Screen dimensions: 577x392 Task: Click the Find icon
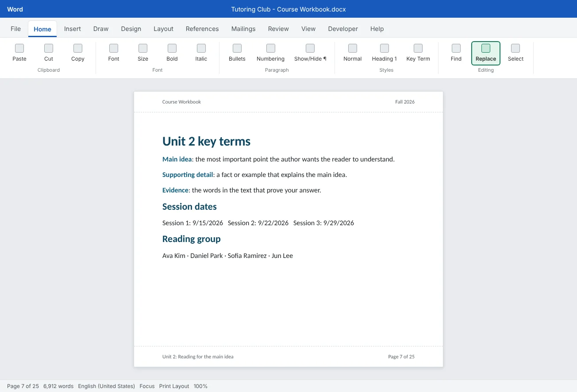[x=456, y=48]
